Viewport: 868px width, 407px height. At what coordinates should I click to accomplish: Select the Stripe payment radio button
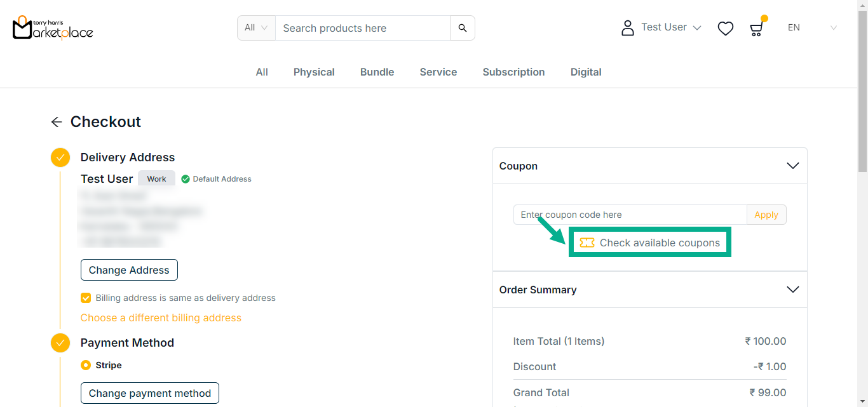(x=86, y=365)
